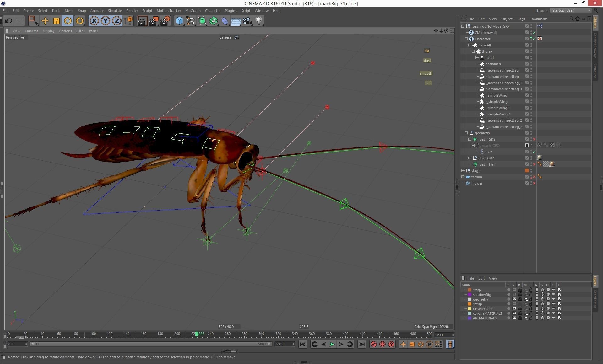This screenshot has width=603, height=364.
Task: Collapse the Character object hierarchy
Action: pos(466,39)
